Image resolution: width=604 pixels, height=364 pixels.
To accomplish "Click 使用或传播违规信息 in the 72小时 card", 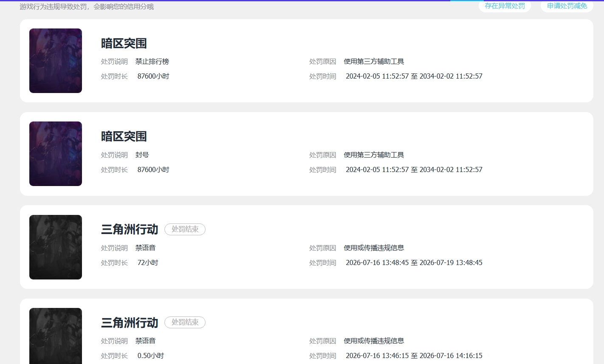I will coord(374,248).
